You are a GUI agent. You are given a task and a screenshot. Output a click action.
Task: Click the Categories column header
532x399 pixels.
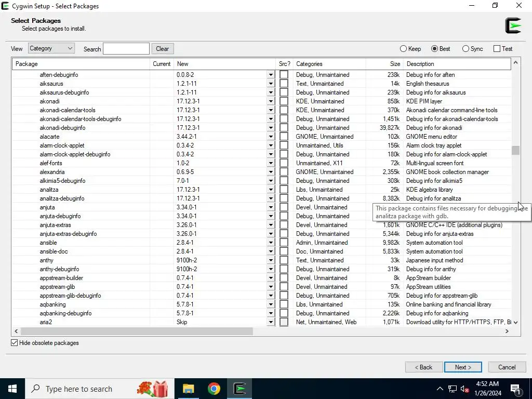pyautogui.click(x=329, y=64)
